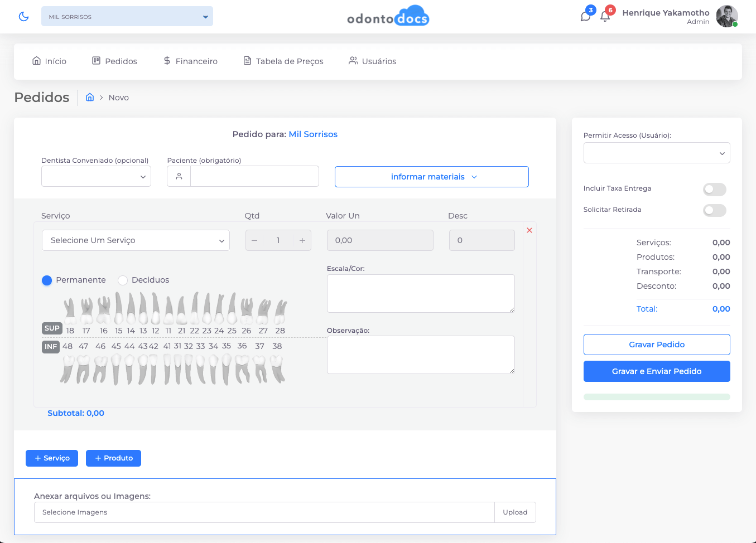Screen dimensions: 756x543
Task: Expand Dentista Conveniado dropdown
Action: (96, 177)
